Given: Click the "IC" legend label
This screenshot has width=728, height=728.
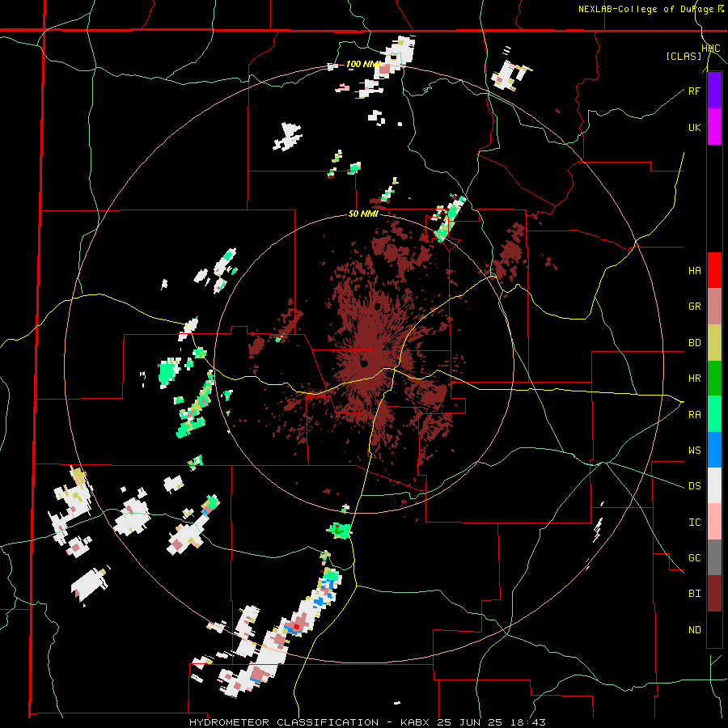Looking at the screenshot, I should pyautogui.click(x=694, y=523).
